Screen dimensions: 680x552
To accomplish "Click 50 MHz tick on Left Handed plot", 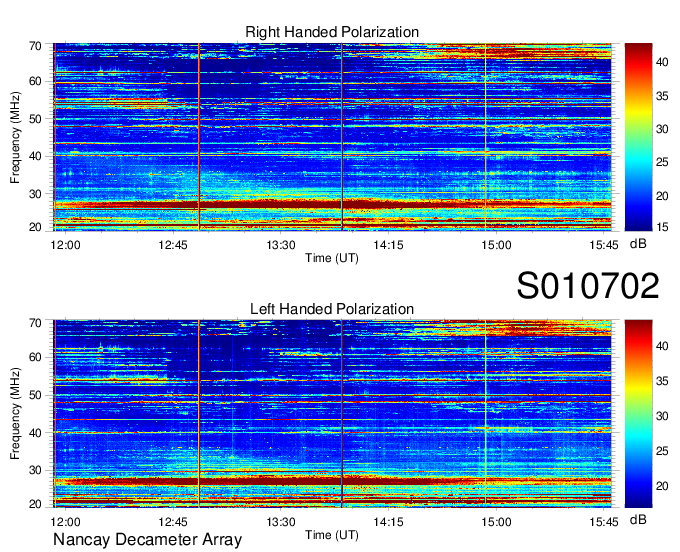I will pos(35,395).
